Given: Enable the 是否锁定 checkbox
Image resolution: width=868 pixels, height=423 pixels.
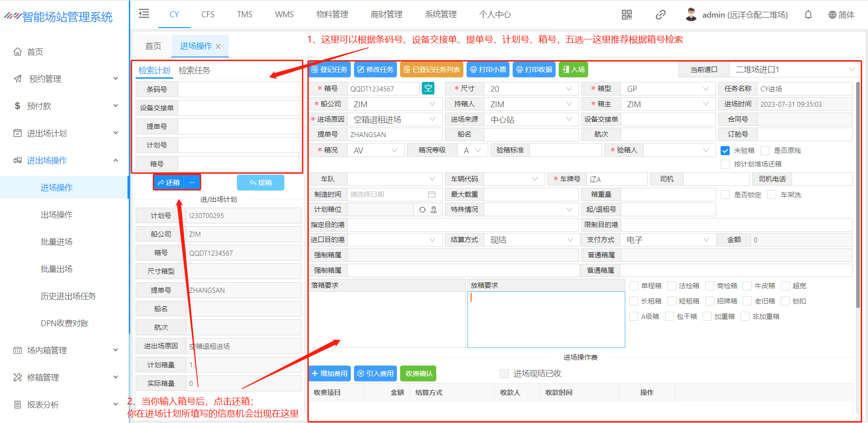Looking at the screenshot, I should pos(725,195).
